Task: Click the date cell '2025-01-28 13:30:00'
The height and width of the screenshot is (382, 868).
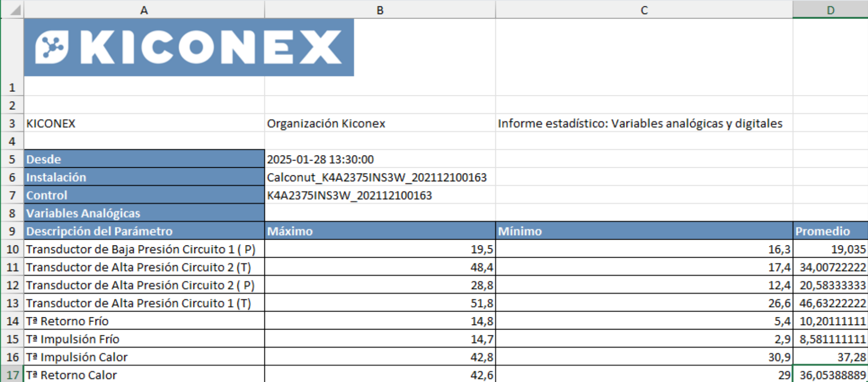Action: [x=380, y=159]
